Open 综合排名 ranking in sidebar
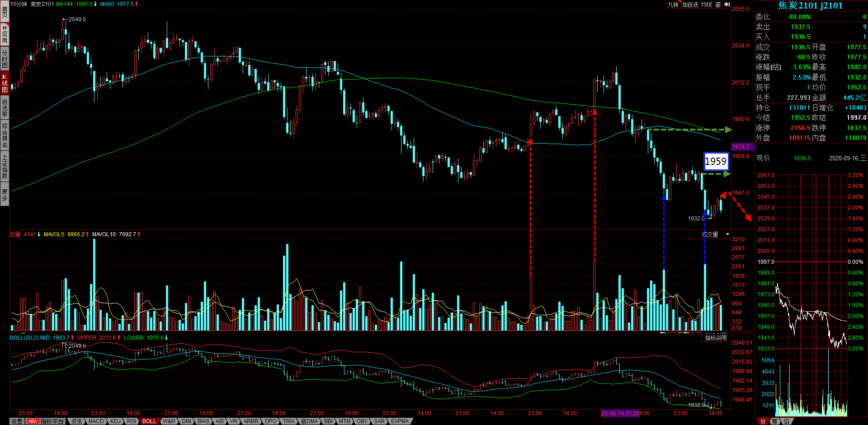The width and height of the screenshot is (868, 425). pos(5,135)
